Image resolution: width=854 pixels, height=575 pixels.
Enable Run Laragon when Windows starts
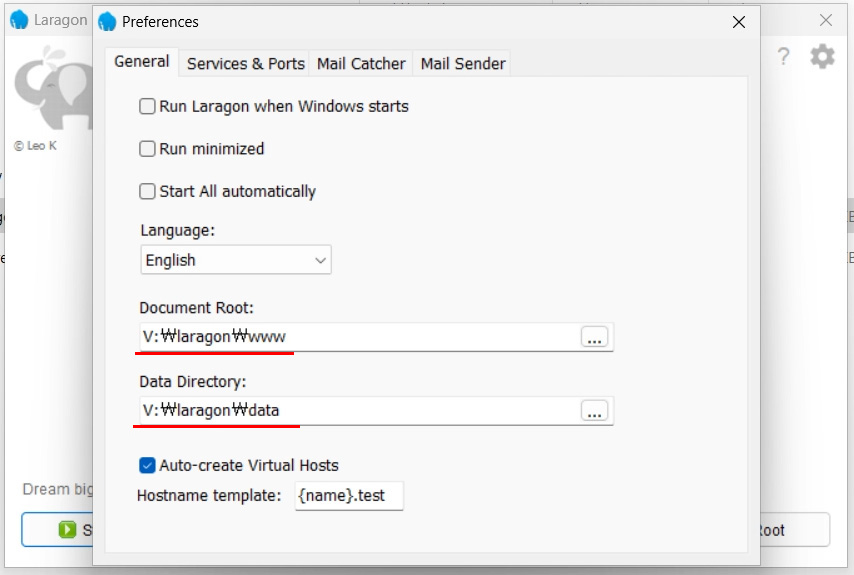click(x=147, y=106)
